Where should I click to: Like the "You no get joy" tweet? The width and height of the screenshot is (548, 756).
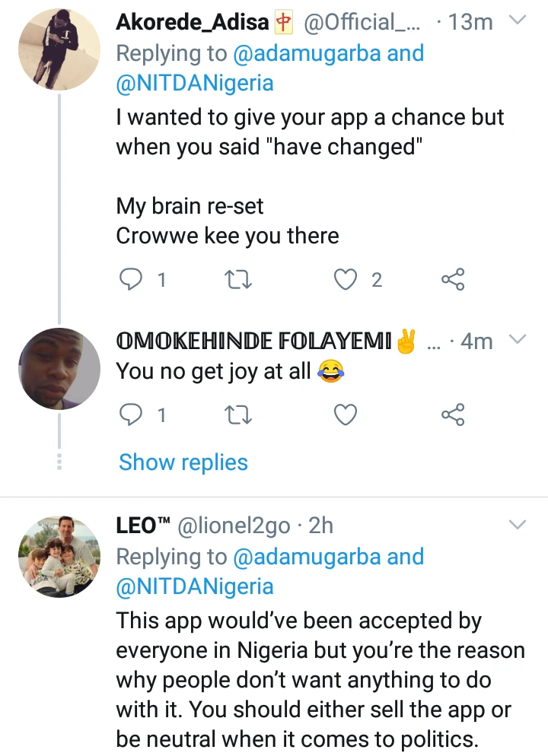click(x=346, y=415)
